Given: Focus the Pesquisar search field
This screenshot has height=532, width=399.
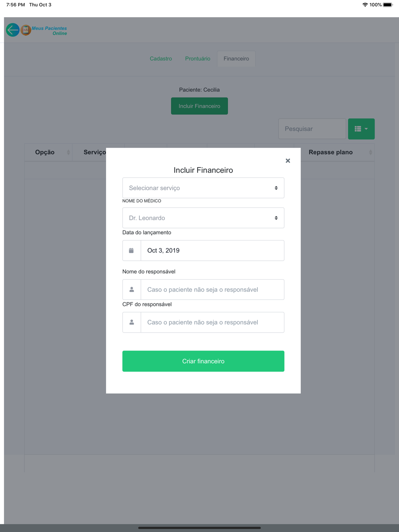Looking at the screenshot, I should pos(312,129).
